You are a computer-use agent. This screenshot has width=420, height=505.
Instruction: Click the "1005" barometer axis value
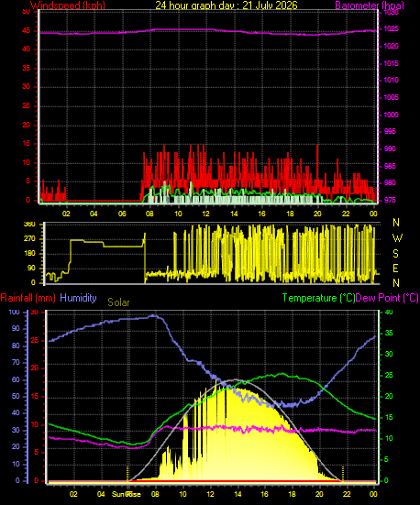click(x=391, y=97)
